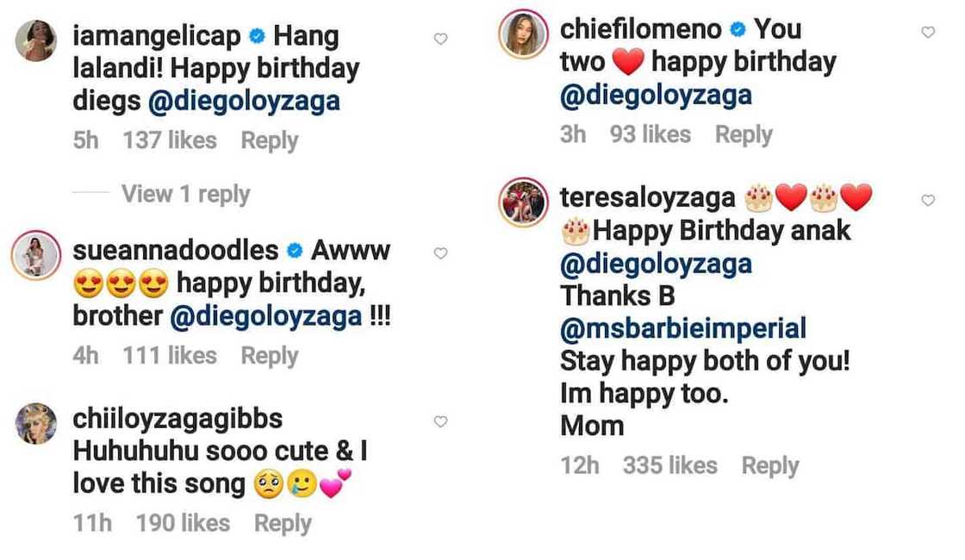View 93 likes on chiefilomeno's comment
Screen dimensions: 965x560
pyautogui.click(x=650, y=134)
